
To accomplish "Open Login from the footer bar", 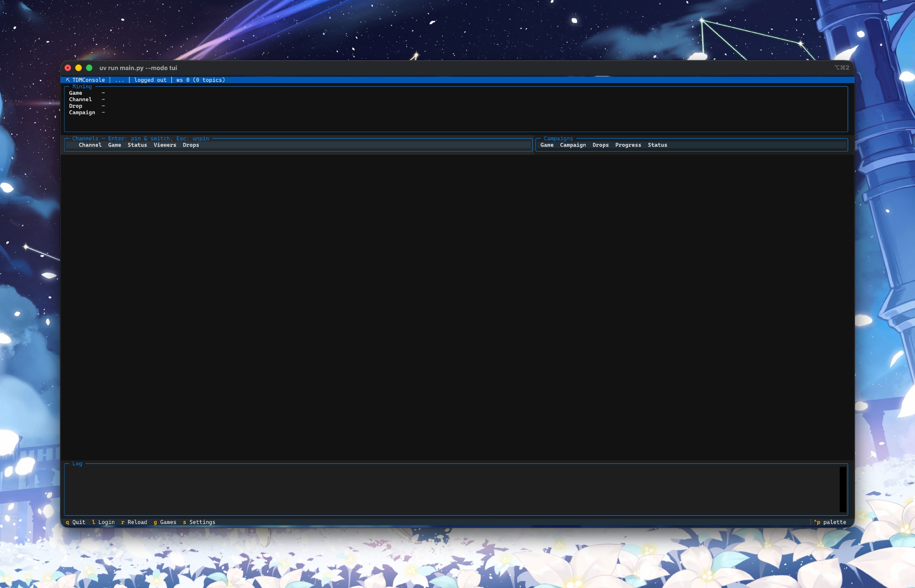I will (x=103, y=522).
